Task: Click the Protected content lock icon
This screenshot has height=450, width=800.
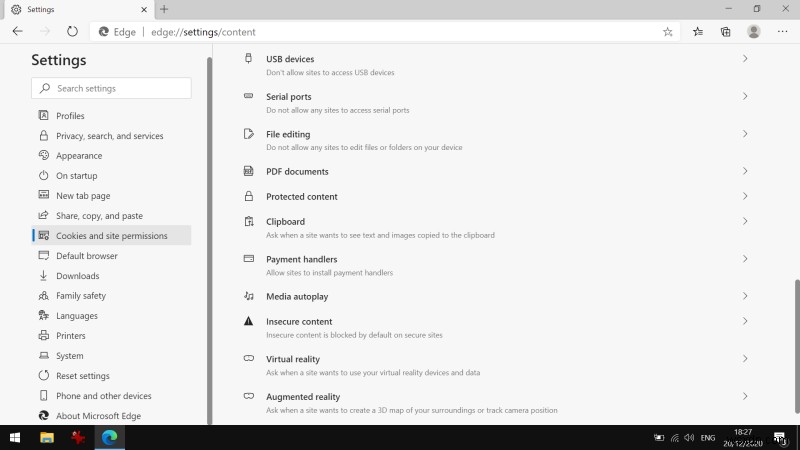Action: pyautogui.click(x=248, y=196)
